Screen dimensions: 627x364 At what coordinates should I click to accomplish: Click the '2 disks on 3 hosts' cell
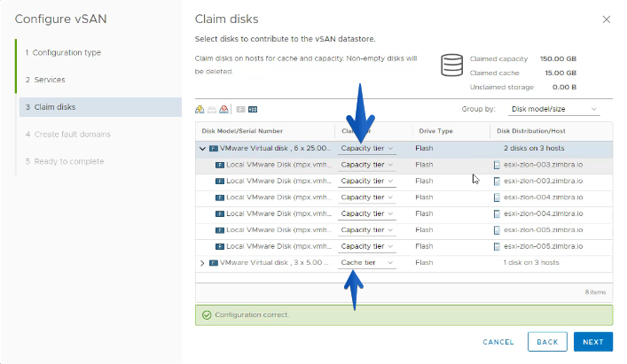click(534, 148)
